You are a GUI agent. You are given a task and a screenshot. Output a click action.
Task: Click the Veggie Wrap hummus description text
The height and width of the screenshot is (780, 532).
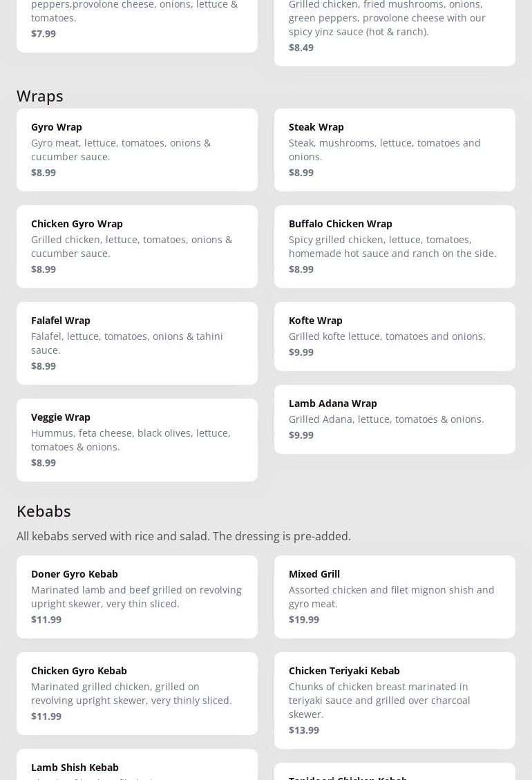[131, 439]
